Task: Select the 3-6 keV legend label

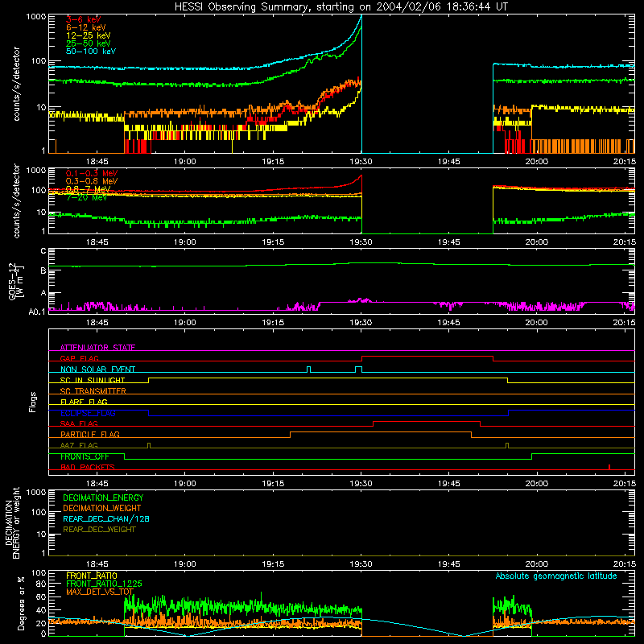Action: 83,19
